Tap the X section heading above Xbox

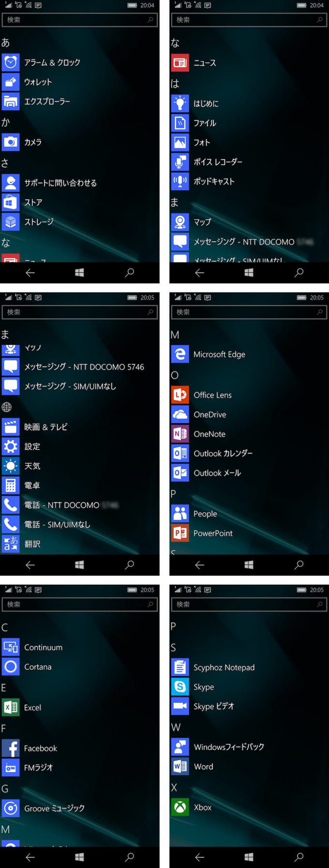click(x=174, y=787)
